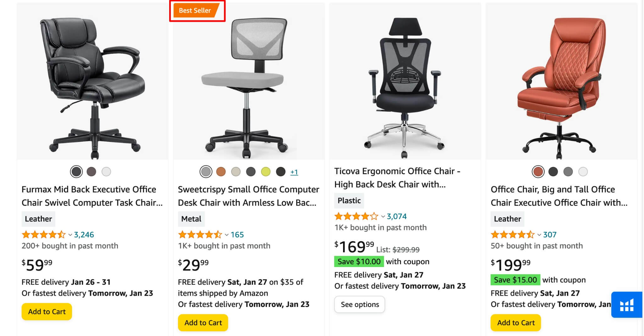Open the blue chat widget icon

pos(626,305)
